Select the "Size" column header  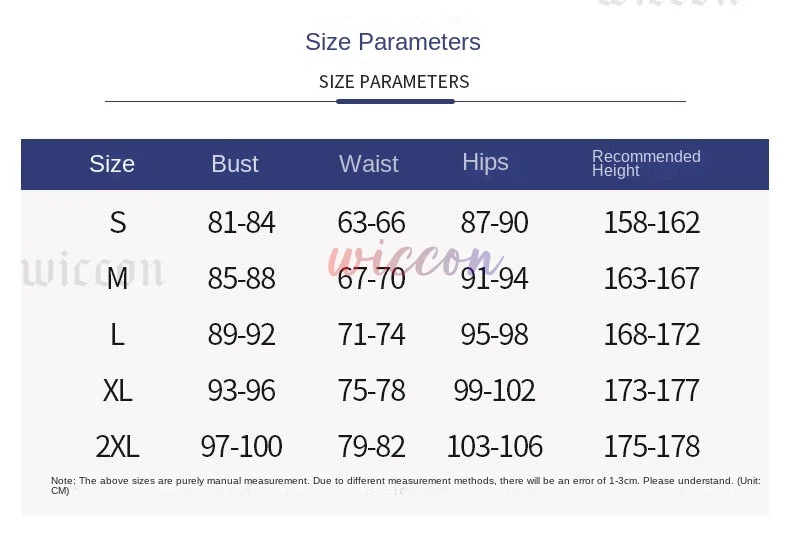pyautogui.click(x=112, y=164)
